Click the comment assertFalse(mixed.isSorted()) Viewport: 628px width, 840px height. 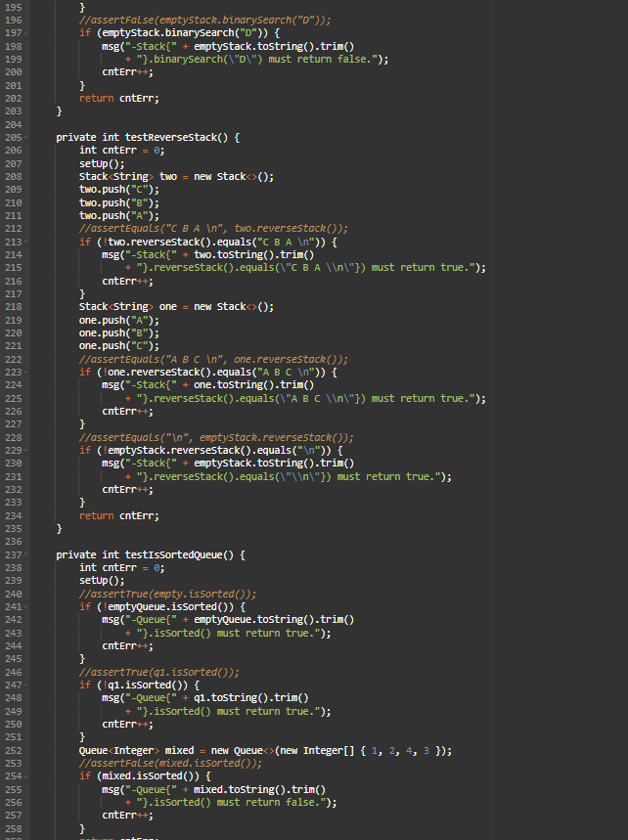[x=170, y=764]
